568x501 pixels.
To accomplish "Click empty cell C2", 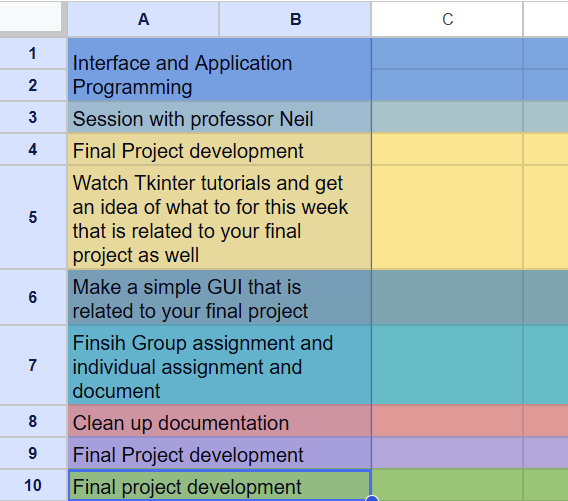I will (447, 85).
